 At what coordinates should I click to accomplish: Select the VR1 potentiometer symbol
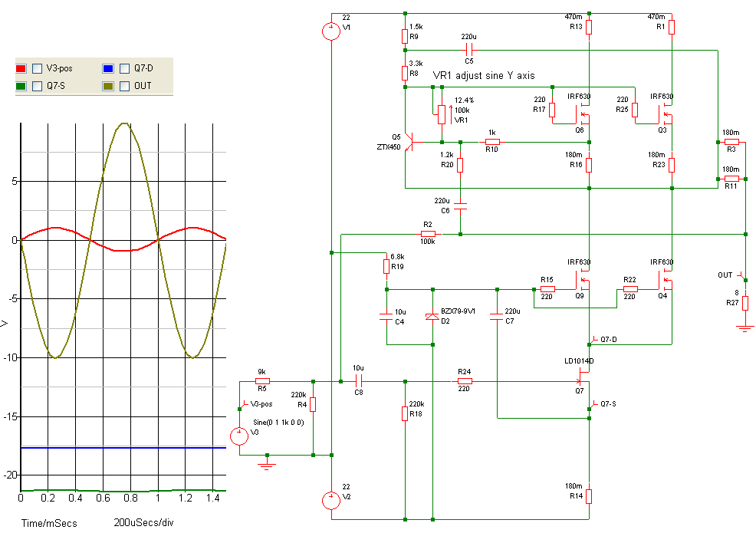(442, 114)
